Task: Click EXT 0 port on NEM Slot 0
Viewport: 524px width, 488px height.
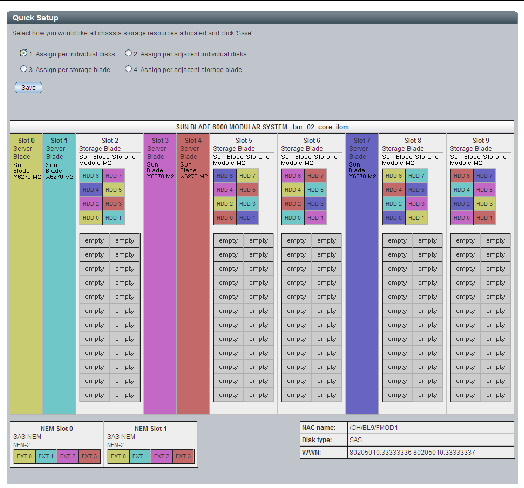Action: point(24,456)
